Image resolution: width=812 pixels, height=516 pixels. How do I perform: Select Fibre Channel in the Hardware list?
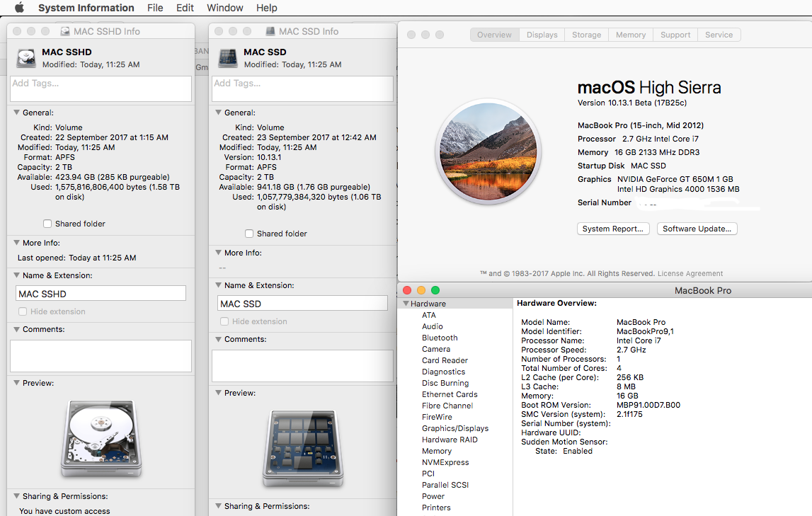pyautogui.click(x=447, y=406)
